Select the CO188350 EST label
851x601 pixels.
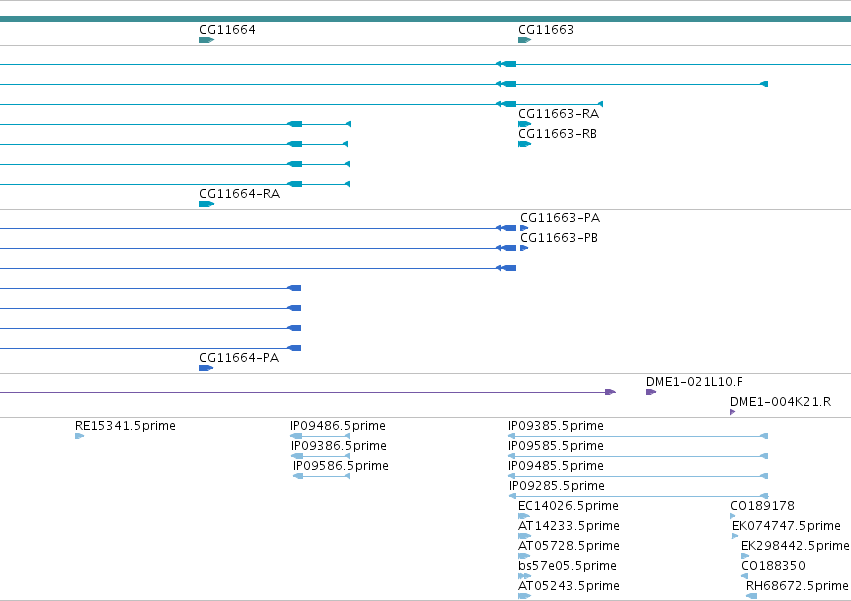click(x=773, y=566)
